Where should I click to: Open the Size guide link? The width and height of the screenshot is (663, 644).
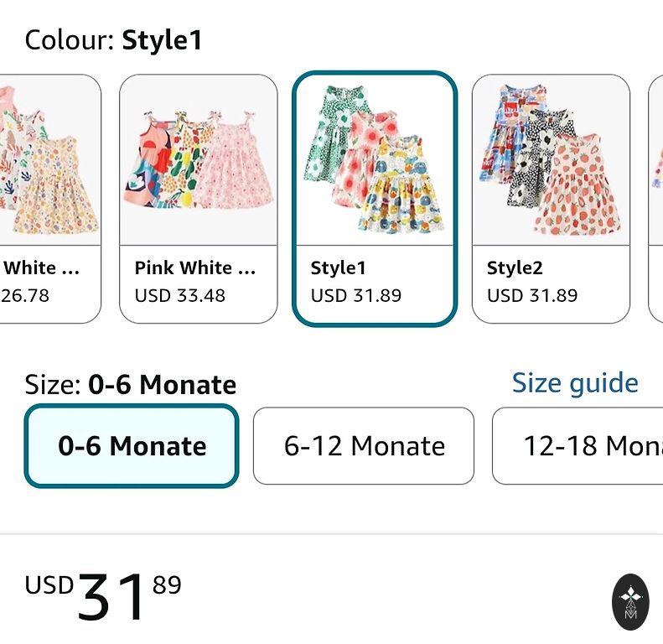tap(575, 383)
